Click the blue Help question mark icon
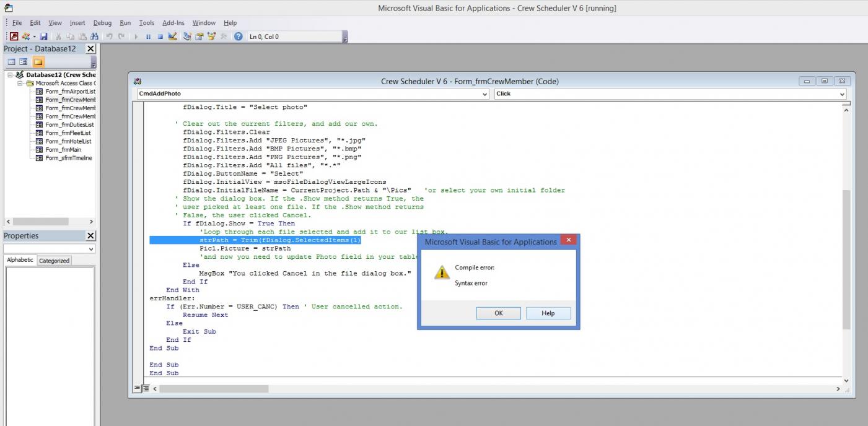868x426 pixels. pyautogui.click(x=239, y=37)
